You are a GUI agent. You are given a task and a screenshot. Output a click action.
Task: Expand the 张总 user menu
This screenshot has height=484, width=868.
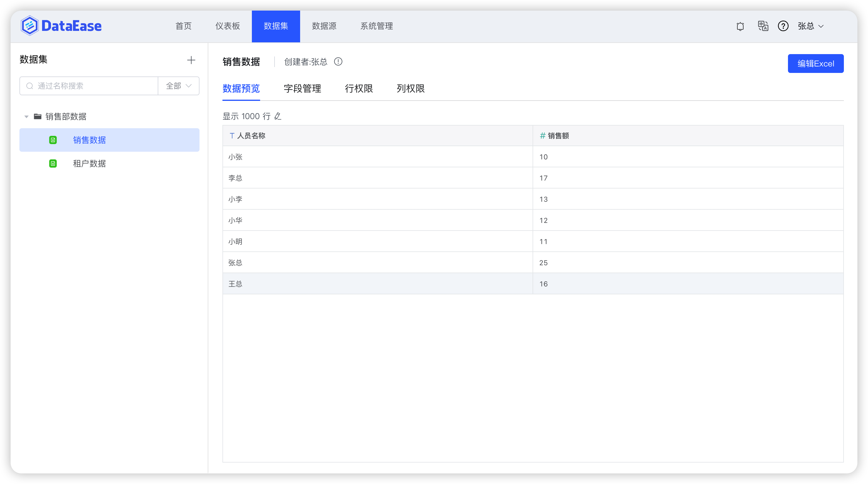point(810,26)
